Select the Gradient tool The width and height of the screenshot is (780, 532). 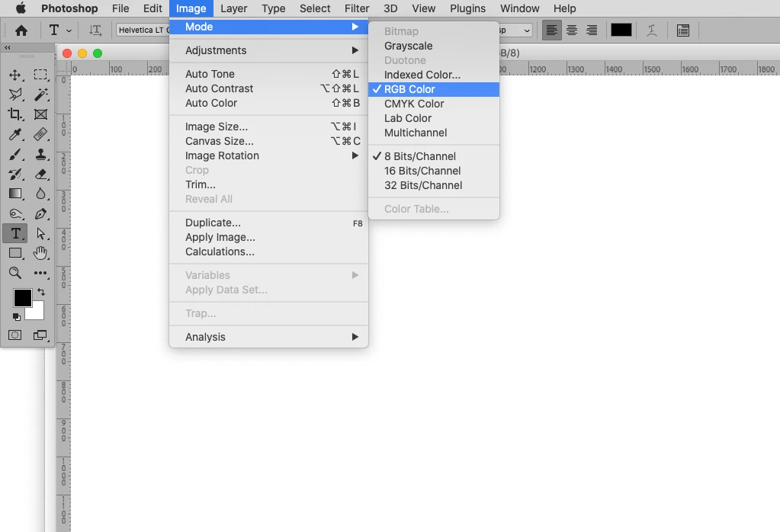click(15, 194)
